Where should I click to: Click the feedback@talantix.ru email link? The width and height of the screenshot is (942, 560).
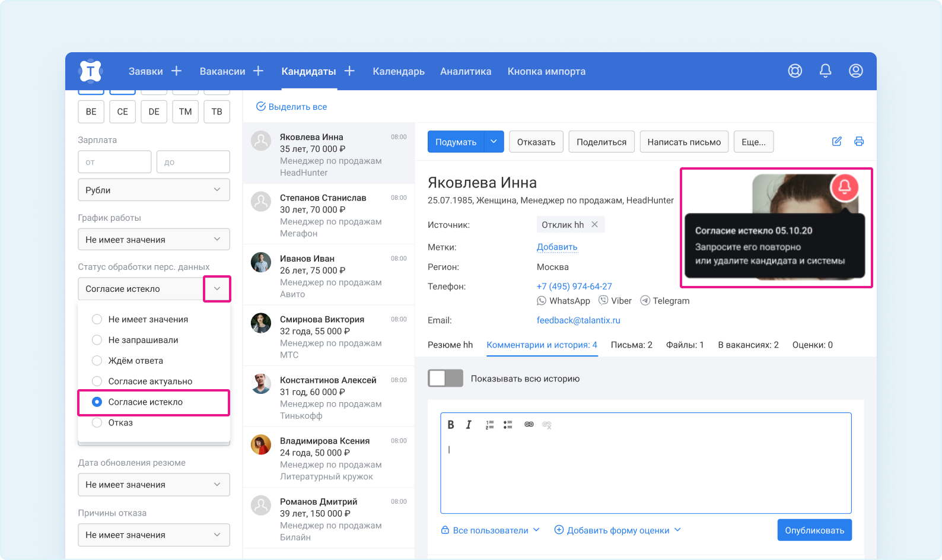[x=578, y=320]
